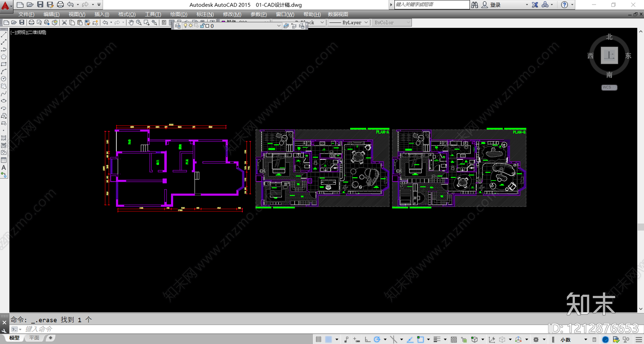Open the 格式(O) menu
The image size is (644, 344).
point(127,14)
